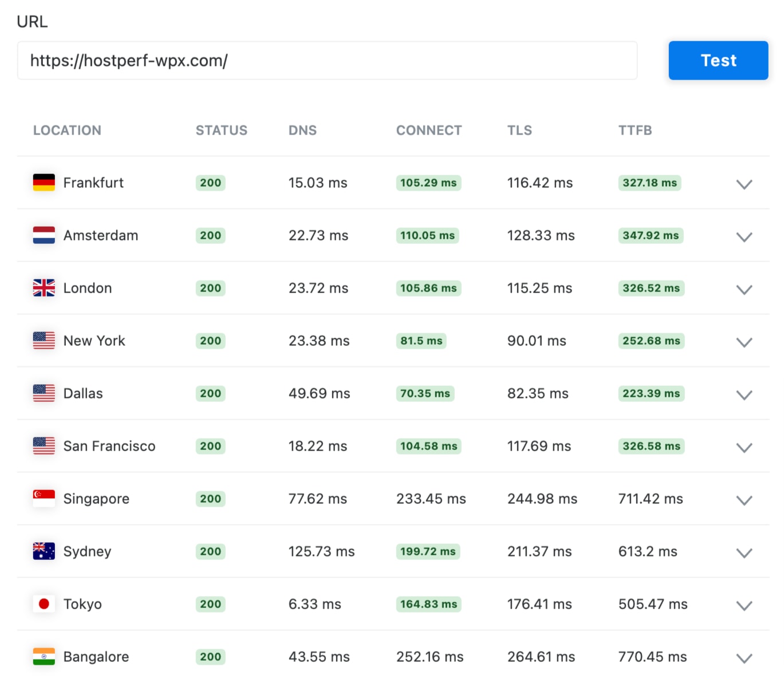Expand the Amsterdam row chevron
The height and width of the screenshot is (687, 784).
click(744, 237)
